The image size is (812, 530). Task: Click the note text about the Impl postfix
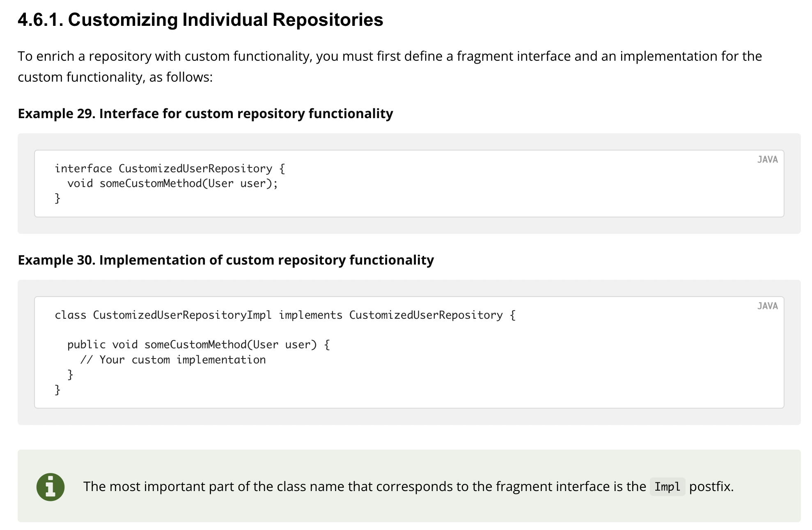408,487
